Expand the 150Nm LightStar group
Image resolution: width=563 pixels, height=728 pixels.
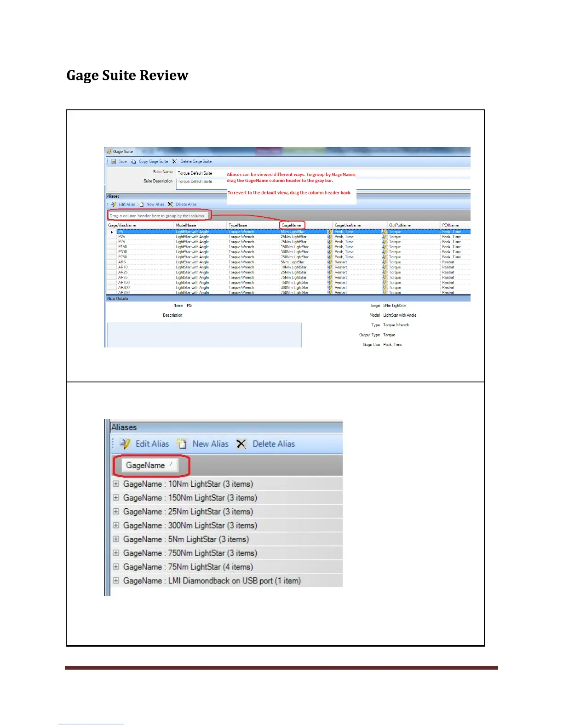[116, 498]
